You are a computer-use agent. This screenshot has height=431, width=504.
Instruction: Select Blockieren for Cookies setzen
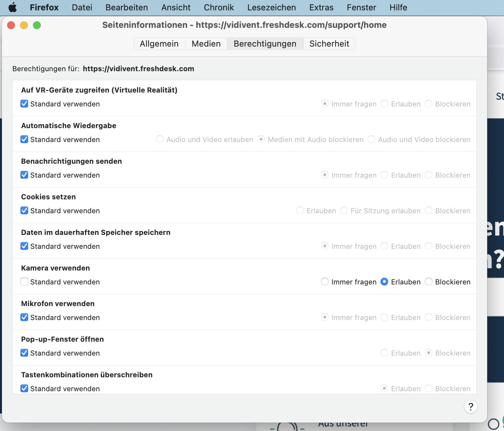429,210
